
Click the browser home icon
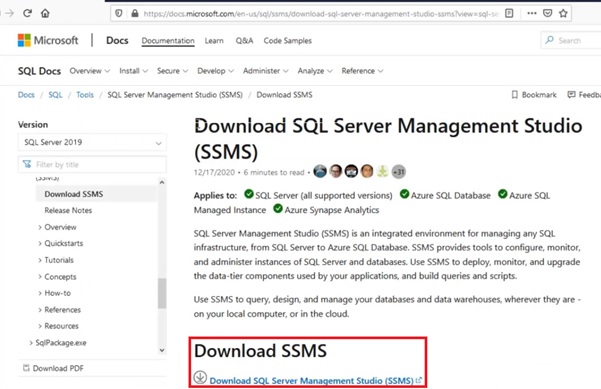tap(45, 13)
